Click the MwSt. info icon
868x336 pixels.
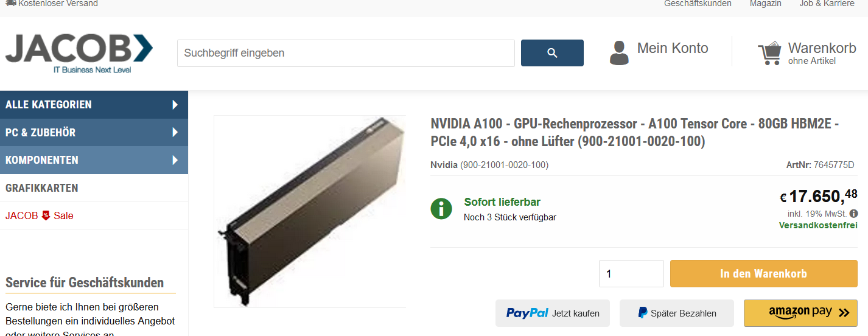(x=854, y=214)
